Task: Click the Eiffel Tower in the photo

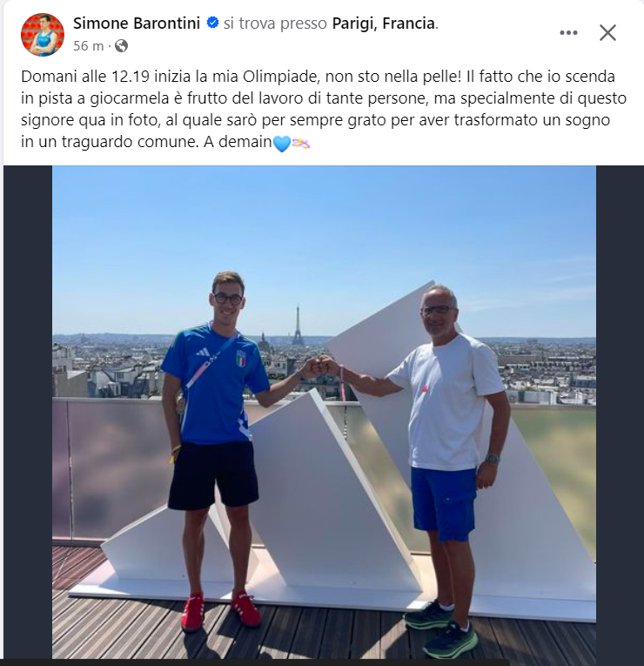Action: click(x=298, y=326)
